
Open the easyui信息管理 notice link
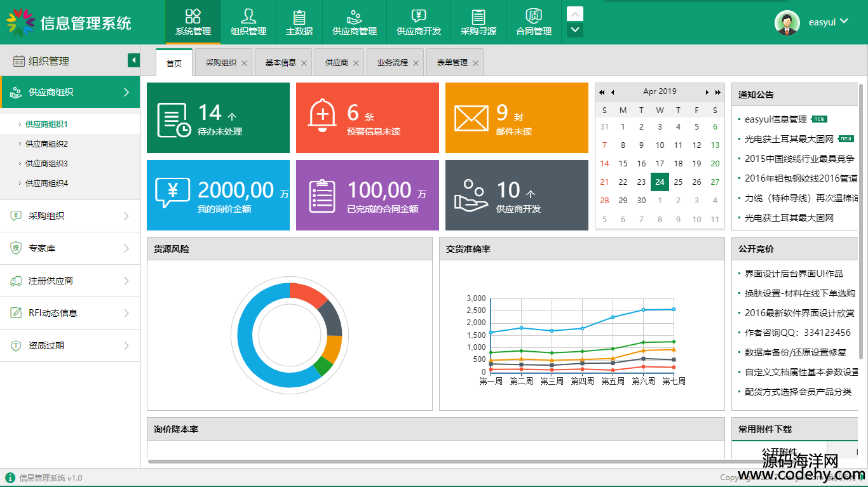pos(775,119)
